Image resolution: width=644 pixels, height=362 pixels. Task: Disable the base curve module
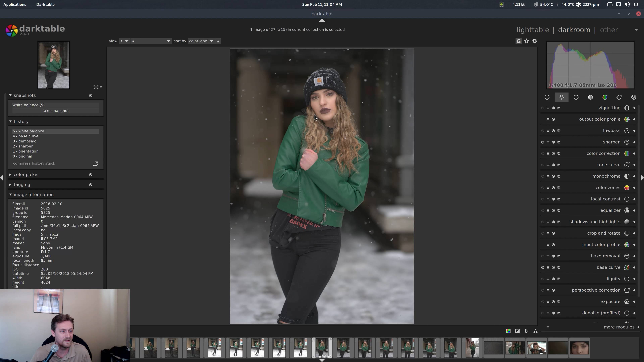coord(543,267)
